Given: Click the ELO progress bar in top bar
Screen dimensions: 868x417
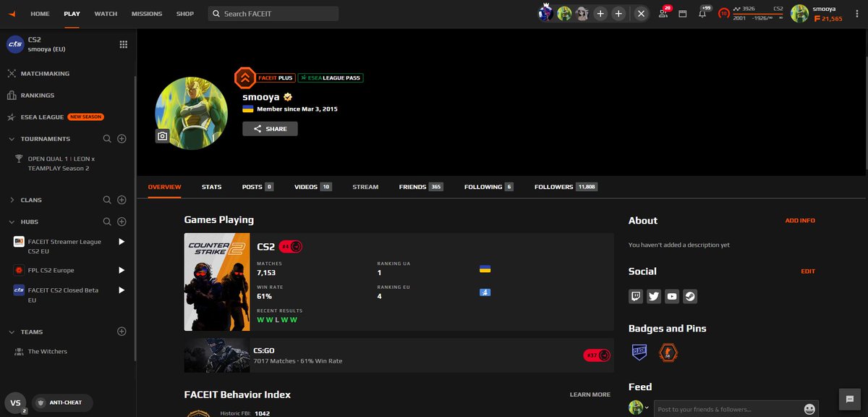Looking at the screenshot, I should [757, 14].
